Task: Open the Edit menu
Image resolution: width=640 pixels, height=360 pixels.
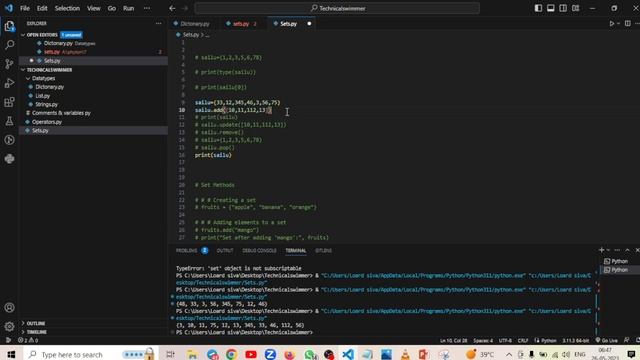Action: (x=42, y=8)
